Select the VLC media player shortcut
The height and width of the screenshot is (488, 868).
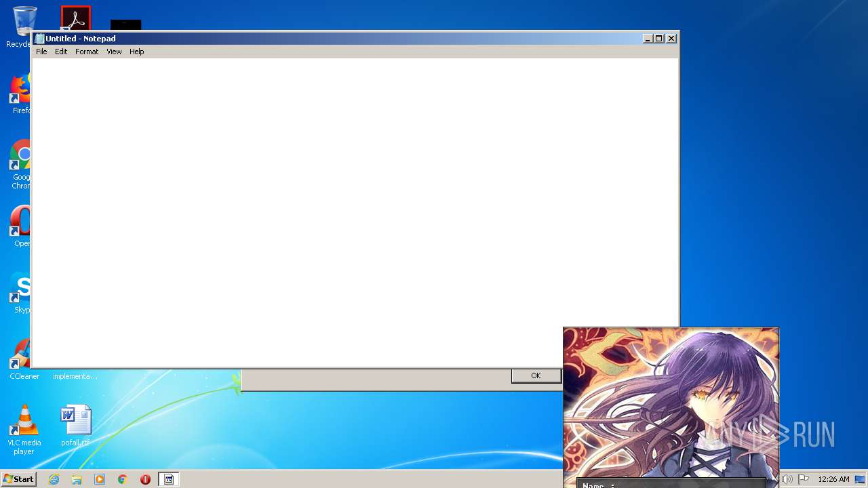click(24, 430)
